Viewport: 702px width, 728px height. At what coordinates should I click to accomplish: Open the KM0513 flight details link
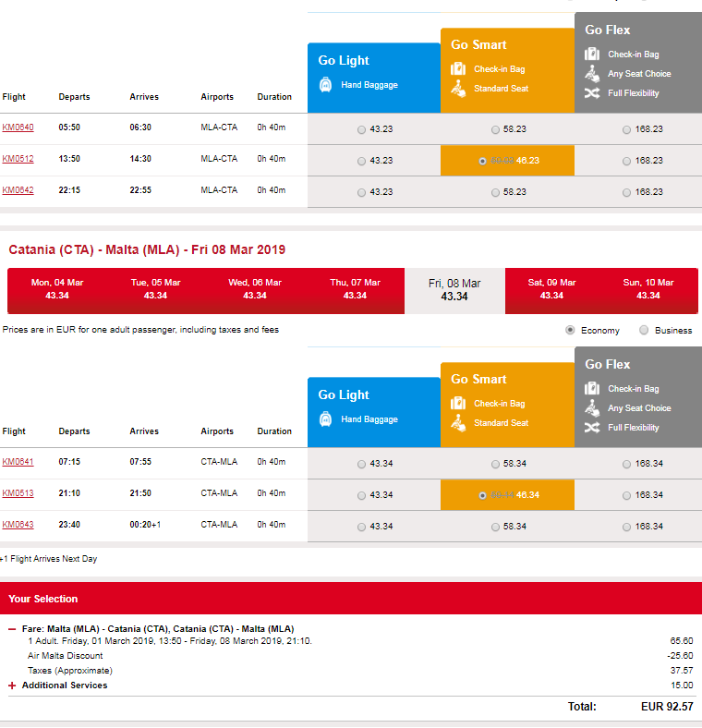pyautogui.click(x=18, y=493)
